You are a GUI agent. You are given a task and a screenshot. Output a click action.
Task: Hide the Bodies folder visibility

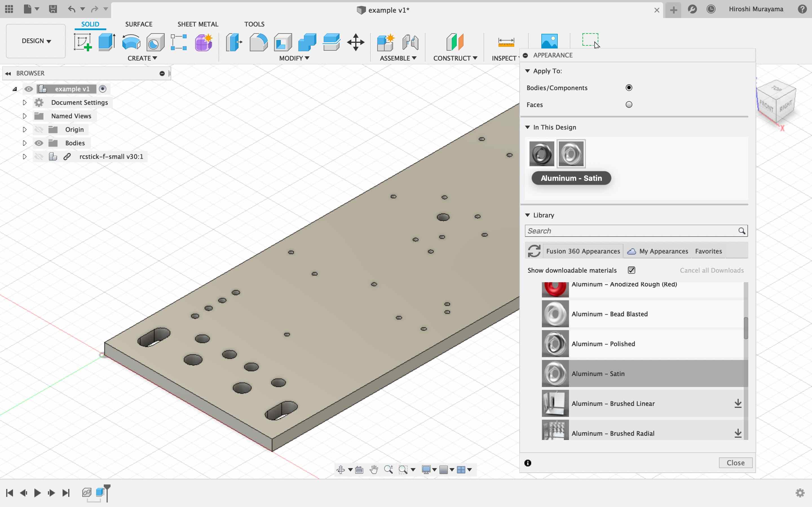tap(39, 143)
